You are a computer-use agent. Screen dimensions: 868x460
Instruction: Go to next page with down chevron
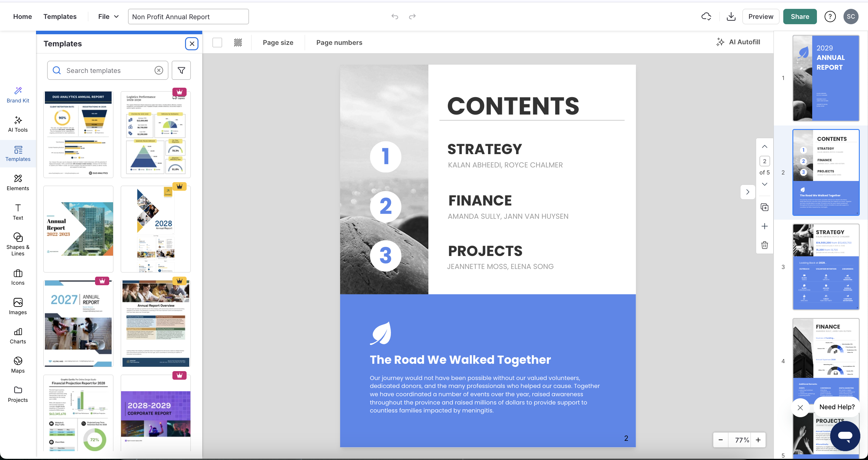pos(765,184)
